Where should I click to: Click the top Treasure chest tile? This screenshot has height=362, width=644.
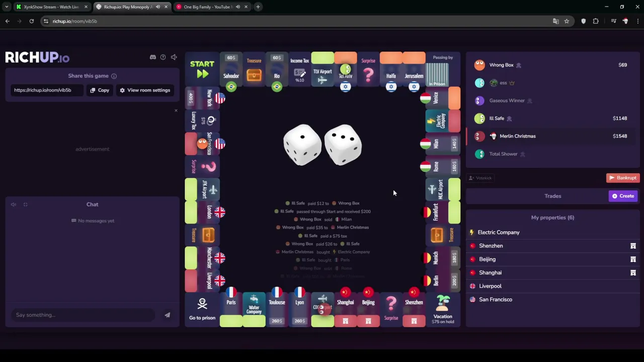click(254, 69)
